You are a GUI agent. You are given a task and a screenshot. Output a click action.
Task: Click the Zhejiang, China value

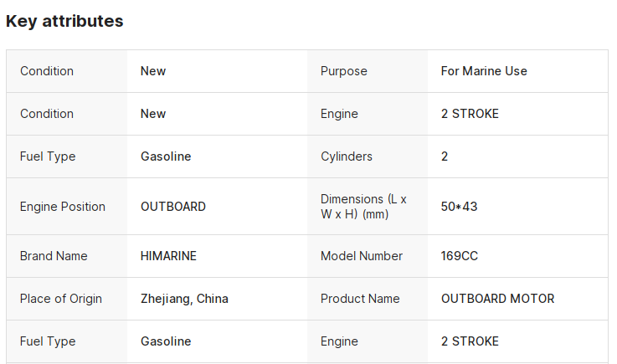(x=184, y=299)
